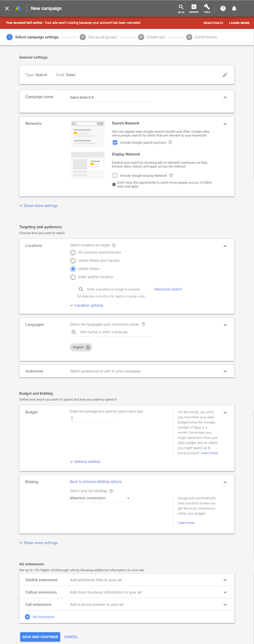Click the magnifier icon in language search

pos(74,332)
